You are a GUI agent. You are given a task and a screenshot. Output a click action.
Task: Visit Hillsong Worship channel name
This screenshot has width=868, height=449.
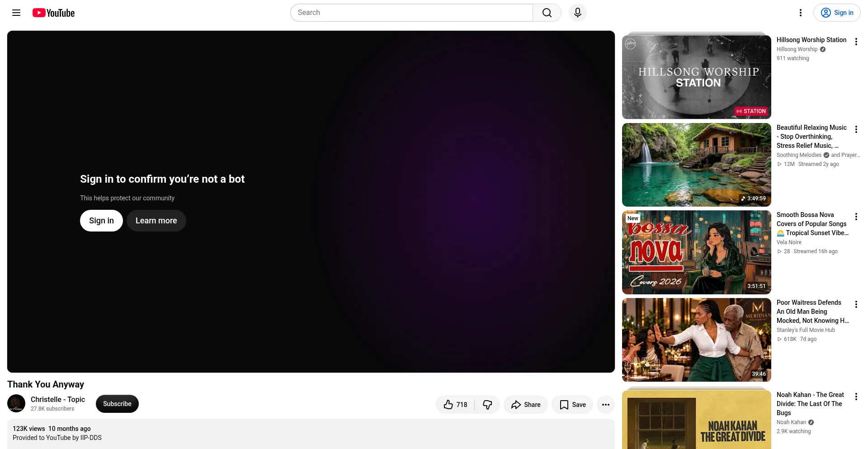point(797,49)
